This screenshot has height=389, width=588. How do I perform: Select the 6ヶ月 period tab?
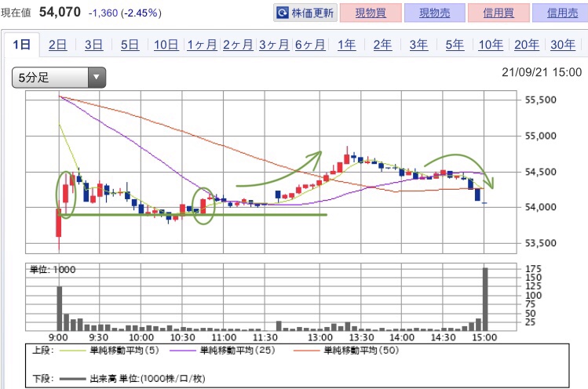[x=310, y=45]
